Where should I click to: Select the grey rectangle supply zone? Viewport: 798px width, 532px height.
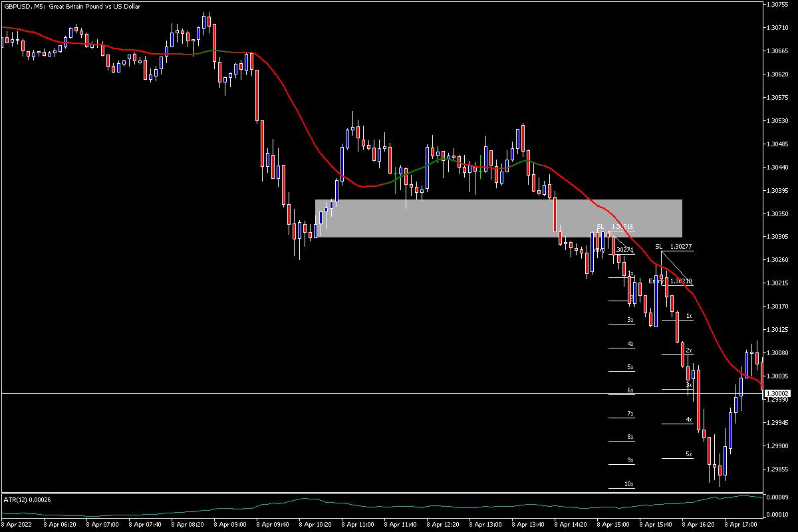tap(499, 218)
